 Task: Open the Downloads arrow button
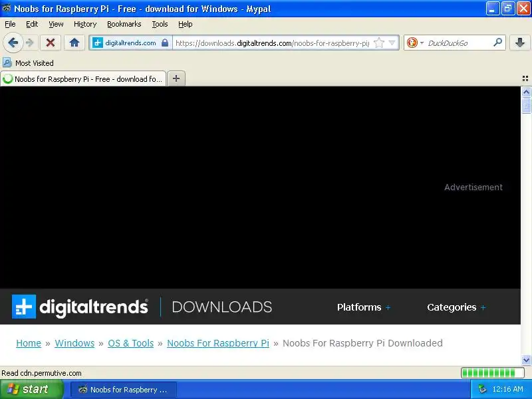[x=520, y=43]
